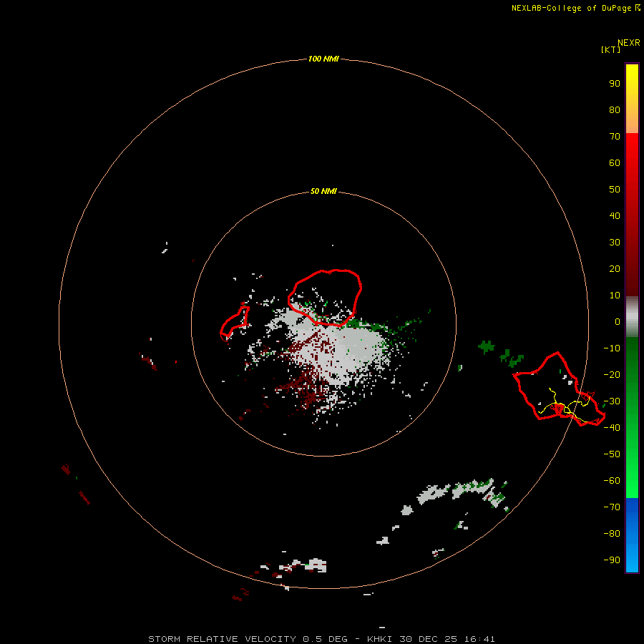Click the 40 value on velocity scale
Viewport: 644px width, 644px height.
[x=615, y=215]
